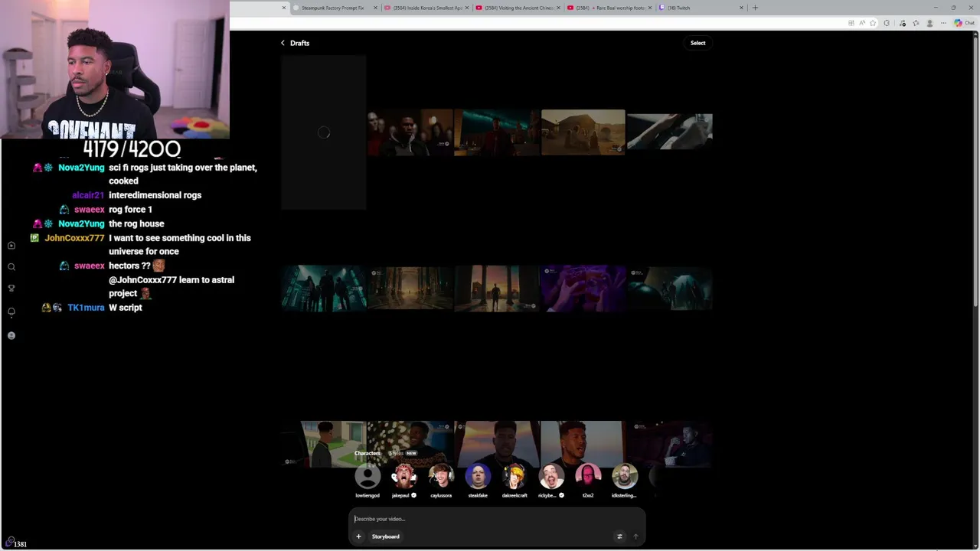Select the lowtiersgod character avatar
The height and width of the screenshot is (551, 980).
[x=367, y=477]
